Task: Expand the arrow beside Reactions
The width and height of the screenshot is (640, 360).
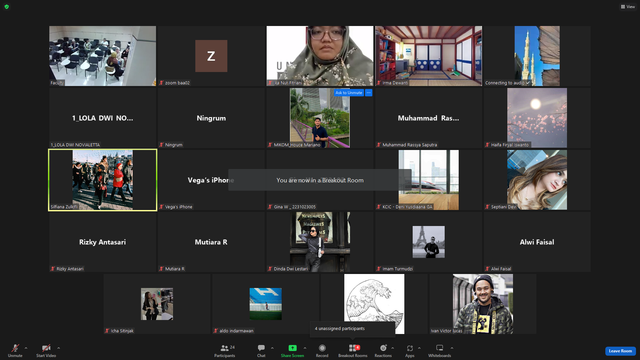Action: 393,348
